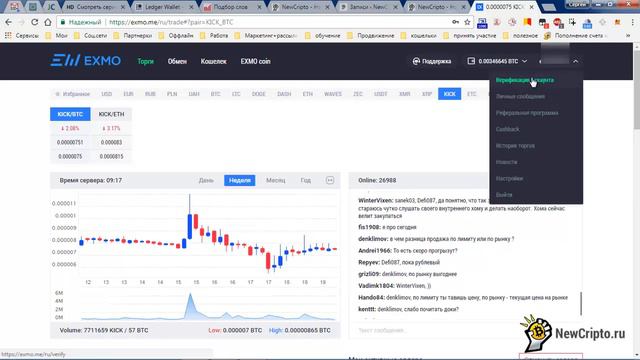Open chart options ellipsis icon next to Год
Viewport: 640px width, 360px height.
point(330,180)
